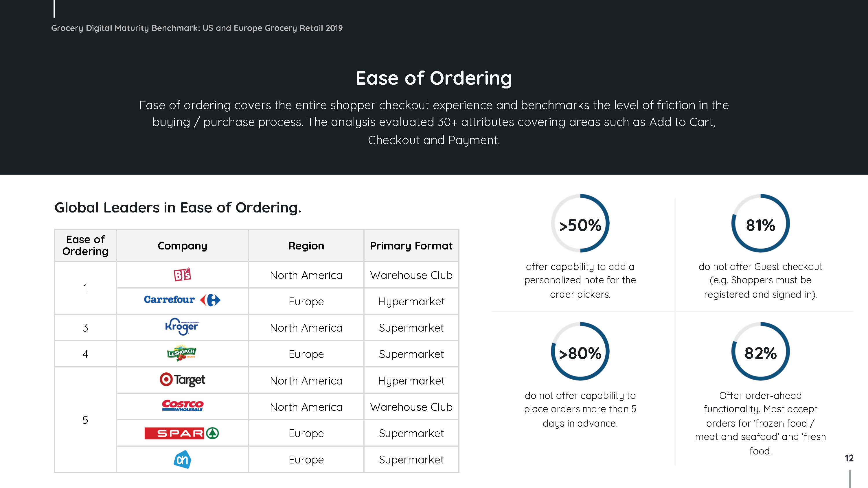This screenshot has height=488, width=868.
Task: Click the Primary Format column header
Action: click(x=411, y=246)
